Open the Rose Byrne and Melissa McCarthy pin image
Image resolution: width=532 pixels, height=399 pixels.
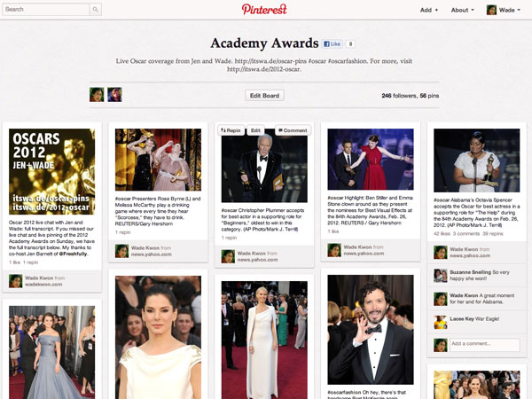coord(158,160)
